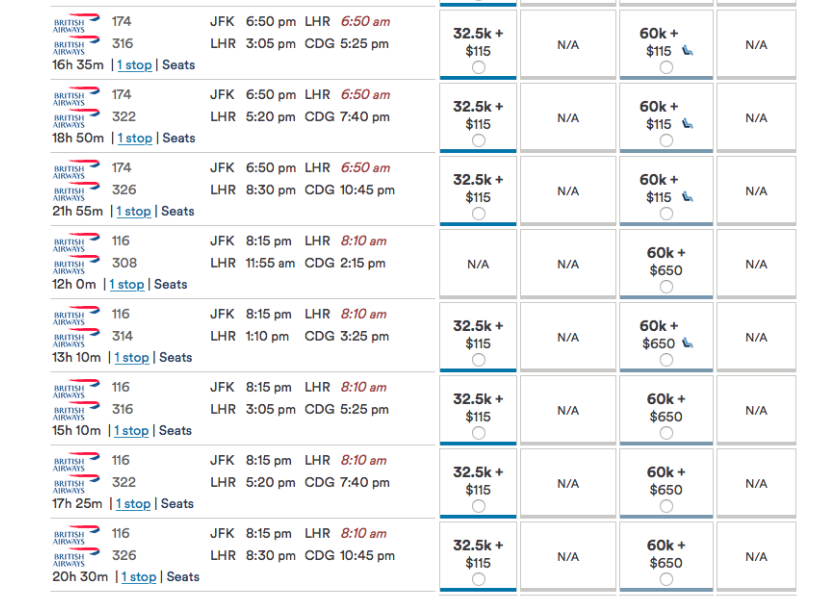824x596 pixels.
Task: Open Seats for the 17h 25m itinerary
Action: 177,503
